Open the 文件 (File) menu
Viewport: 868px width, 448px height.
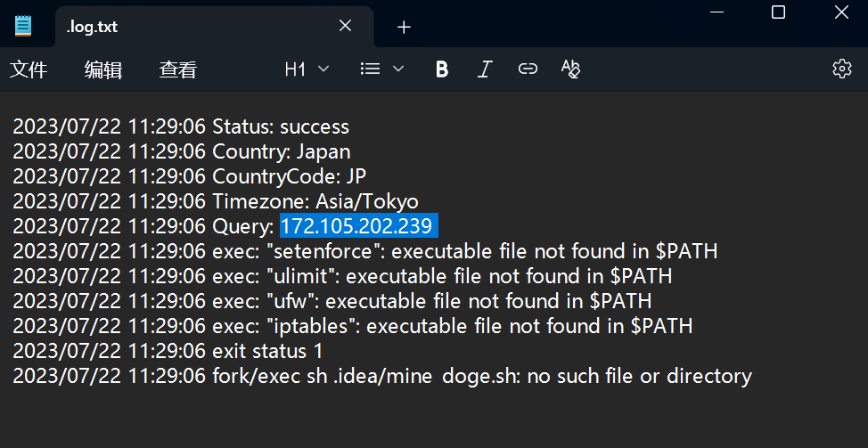[x=29, y=69]
